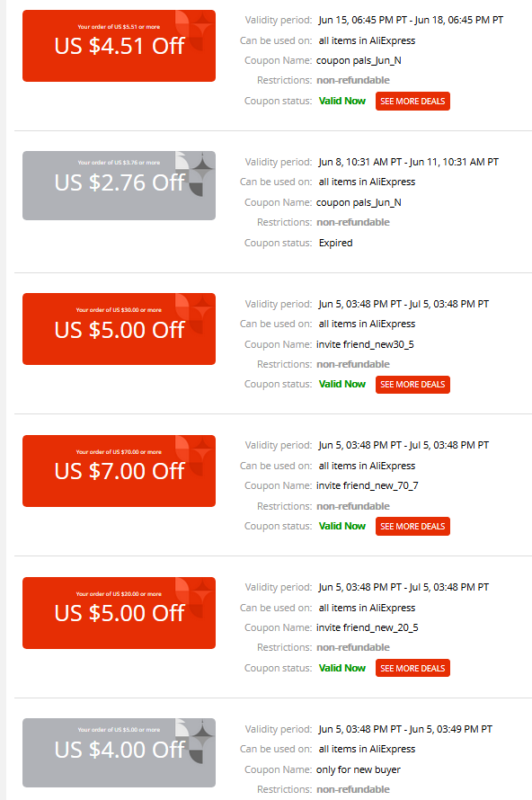The width and height of the screenshot is (532, 800).
Task: Click the decorative icon on $4.51 coupon
Action: [193, 31]
